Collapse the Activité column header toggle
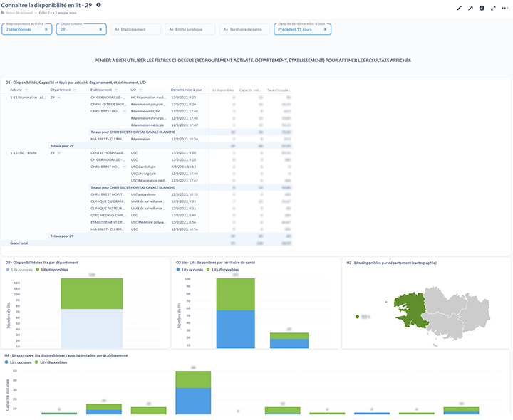 point(26,90)
